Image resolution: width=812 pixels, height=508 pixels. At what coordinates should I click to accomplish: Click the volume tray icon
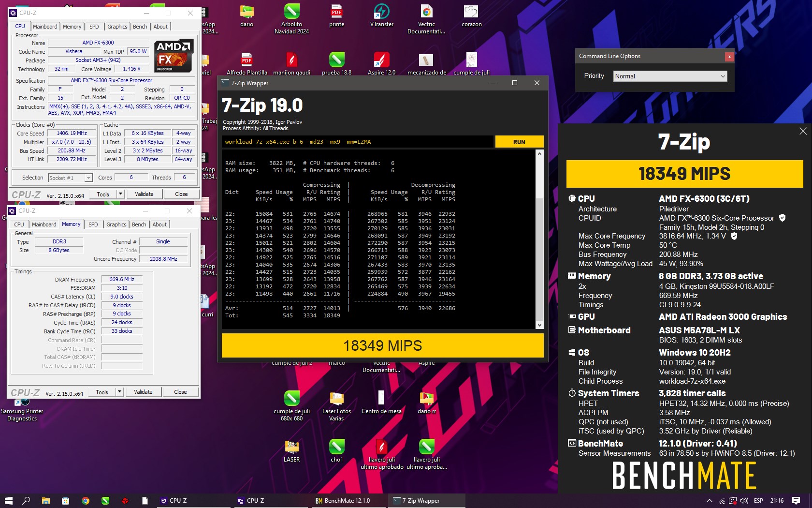[x=744, y=501]
